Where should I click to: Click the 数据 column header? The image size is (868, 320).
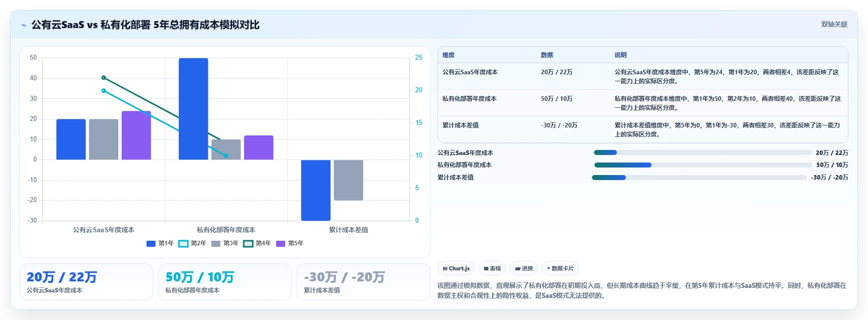coord(547,55)
